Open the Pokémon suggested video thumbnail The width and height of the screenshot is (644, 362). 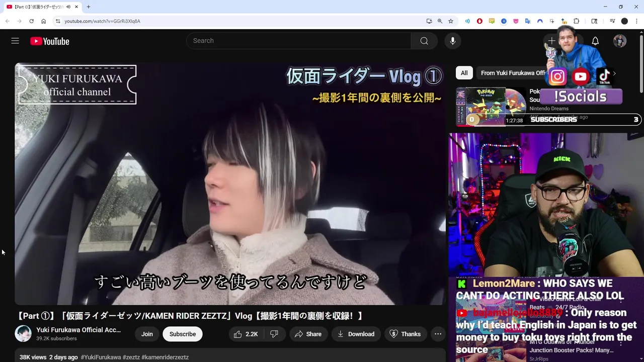(x=491, y=107)
